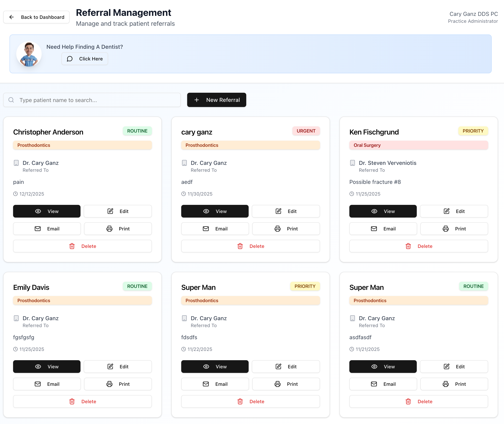Click the envelope icon on Ken Fischgrund's Email button
This screenshot has height=424, width=504.
[374, 229]
